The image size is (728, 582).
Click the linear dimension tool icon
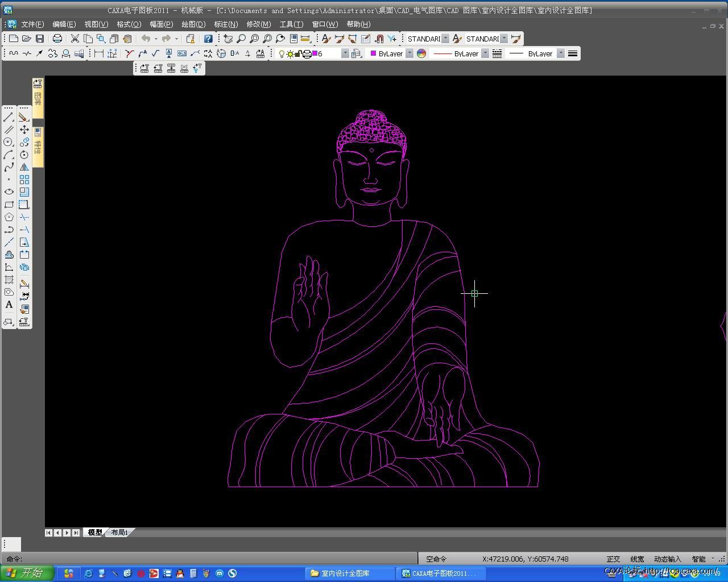coord(99,53)
